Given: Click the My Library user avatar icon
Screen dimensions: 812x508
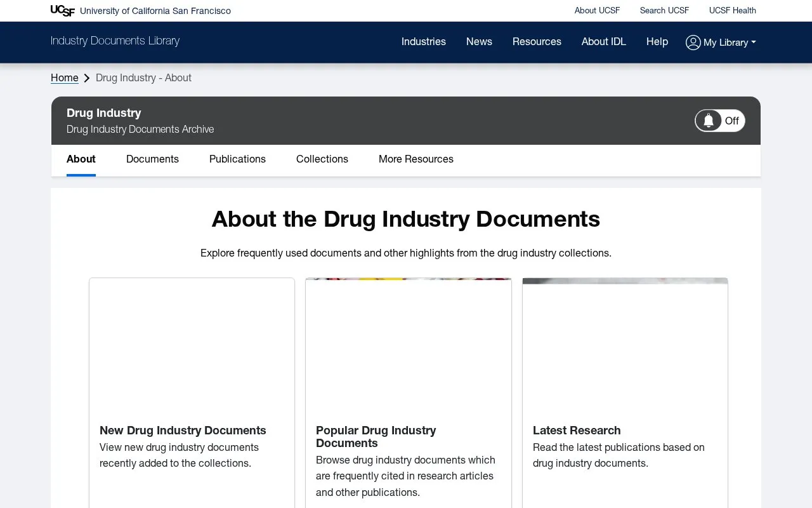Looking at the screenshot, I should [x=693, y=43].
